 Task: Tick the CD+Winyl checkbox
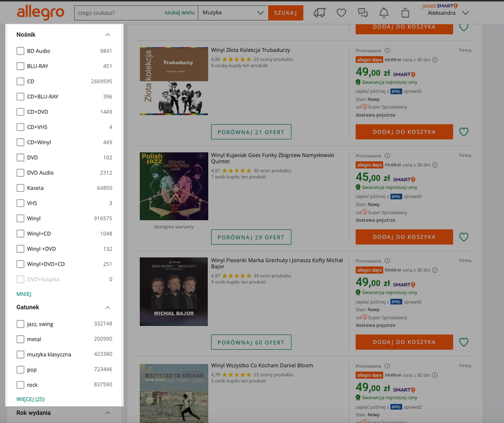coord(20,142)
